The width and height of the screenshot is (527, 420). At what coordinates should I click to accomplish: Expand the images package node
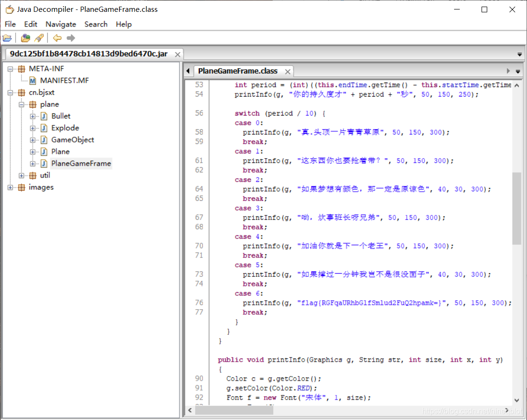(10, 188)
